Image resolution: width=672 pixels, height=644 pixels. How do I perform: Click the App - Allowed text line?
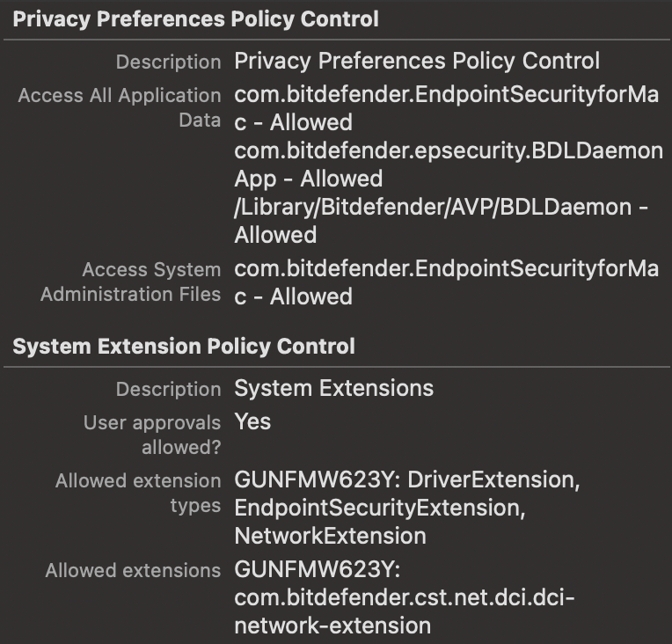click(308, 179)
